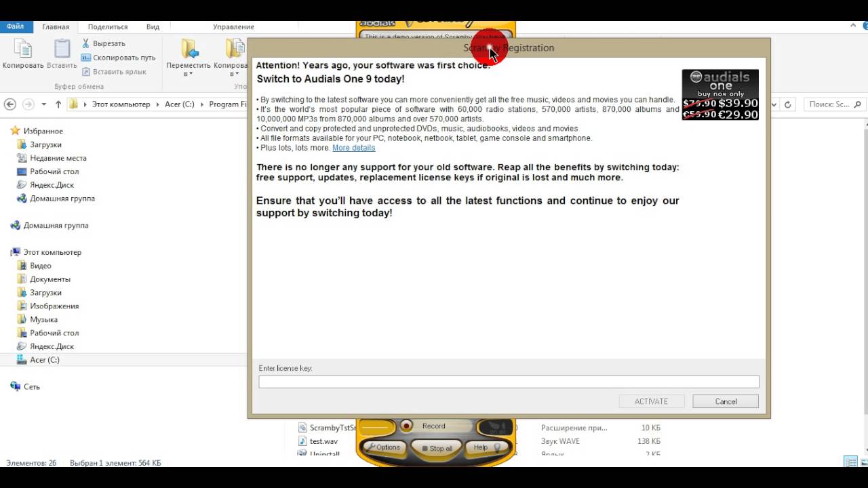Screen dimensions: 868x488
Task: Open Домашняя группа under Избранное
Action: [62, 199]
